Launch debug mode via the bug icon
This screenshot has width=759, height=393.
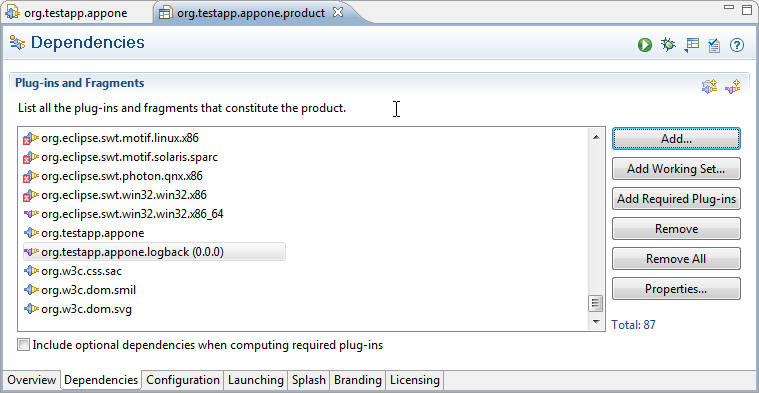click(668, 45)
